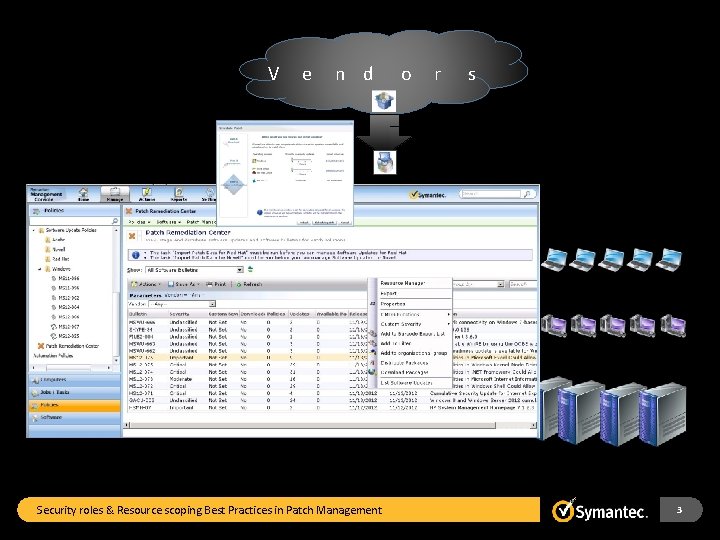Open the Patch Remediation Center tree item
Viewport: 720px width, 540px height.
point(68,346)
